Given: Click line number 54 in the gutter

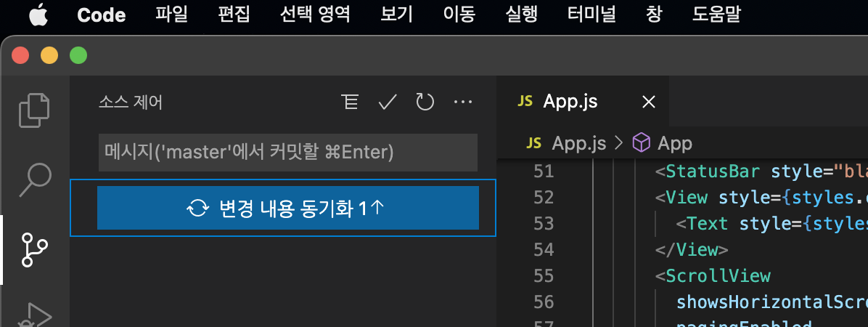Looking at the screenshot, I should (544, 249).
